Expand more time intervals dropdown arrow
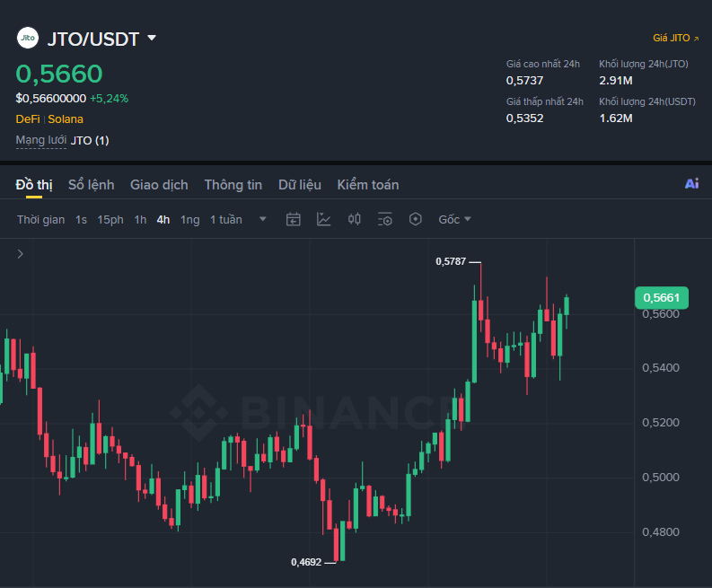This screenshot has width=712, height=588. [262, 219]
